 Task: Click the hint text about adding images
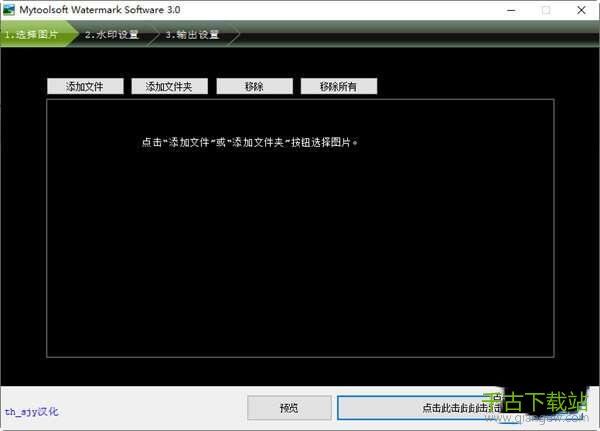[x=250, y=142]
